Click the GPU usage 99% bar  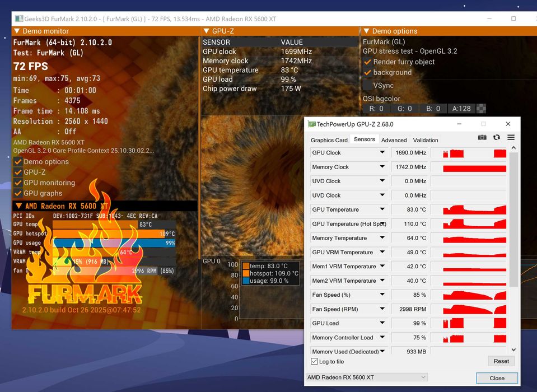pos(114,242)
